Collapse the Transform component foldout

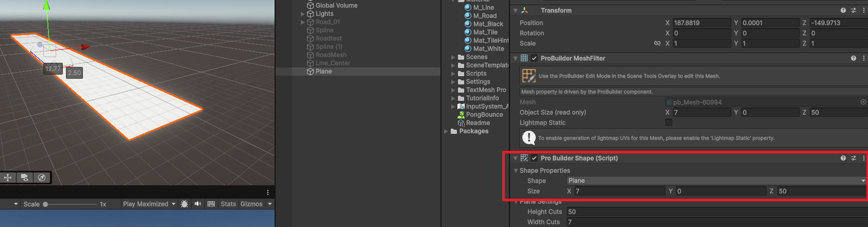tap(515, 10)
